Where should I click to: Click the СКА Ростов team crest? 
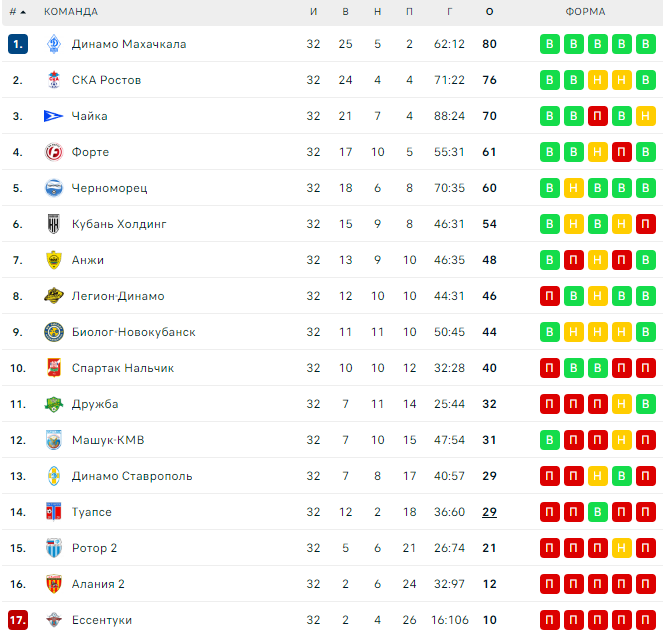[x=54, y=80]
